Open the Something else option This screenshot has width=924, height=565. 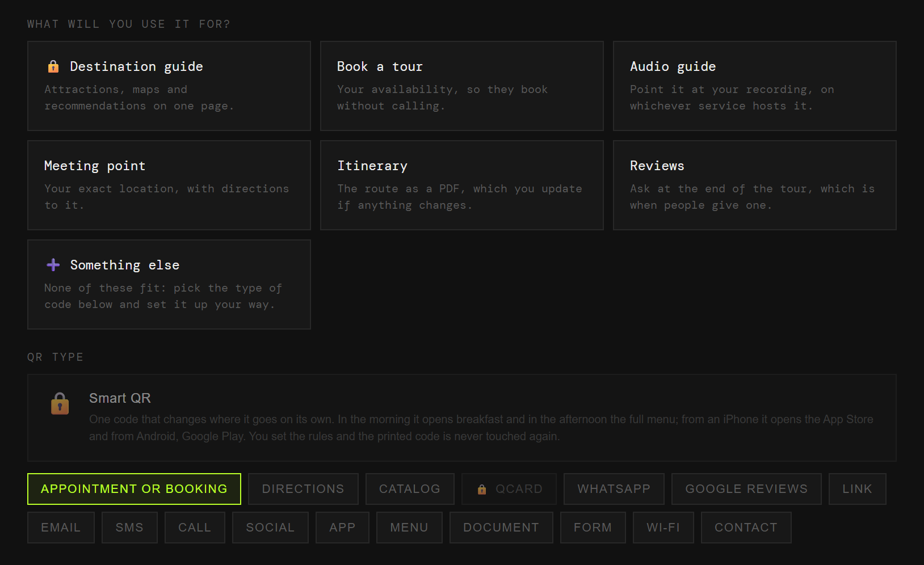[169, 284]
